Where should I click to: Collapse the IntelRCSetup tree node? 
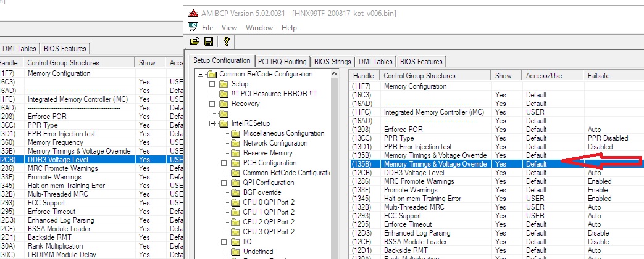(212, 123)
